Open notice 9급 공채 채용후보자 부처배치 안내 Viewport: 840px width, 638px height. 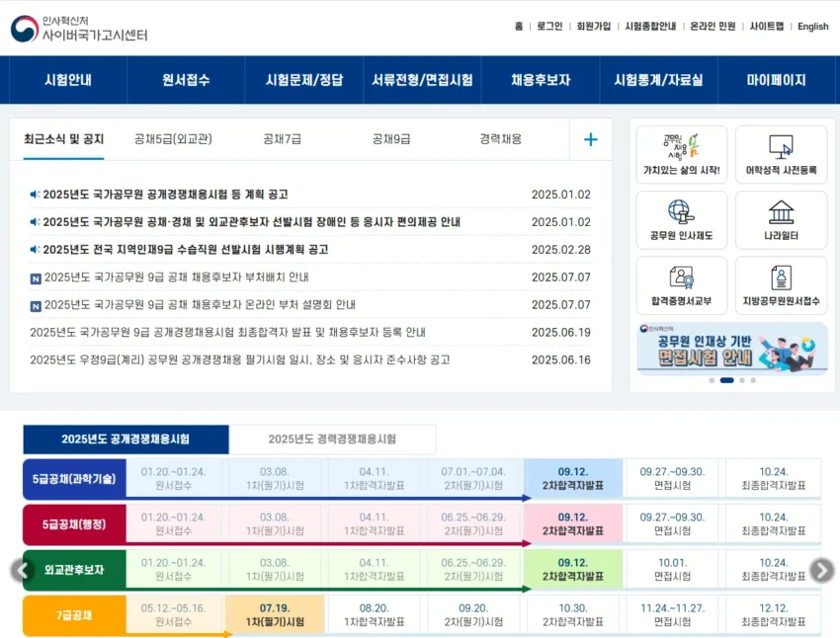tap(176, 278)
